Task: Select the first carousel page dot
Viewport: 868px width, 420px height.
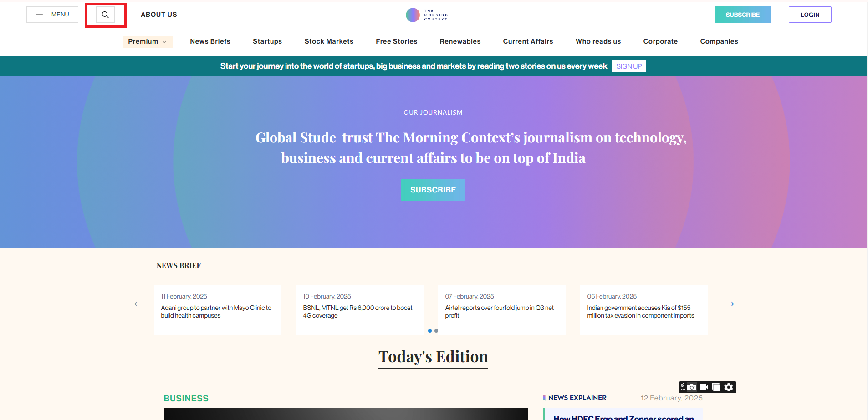Action: [x=430, y=331]
